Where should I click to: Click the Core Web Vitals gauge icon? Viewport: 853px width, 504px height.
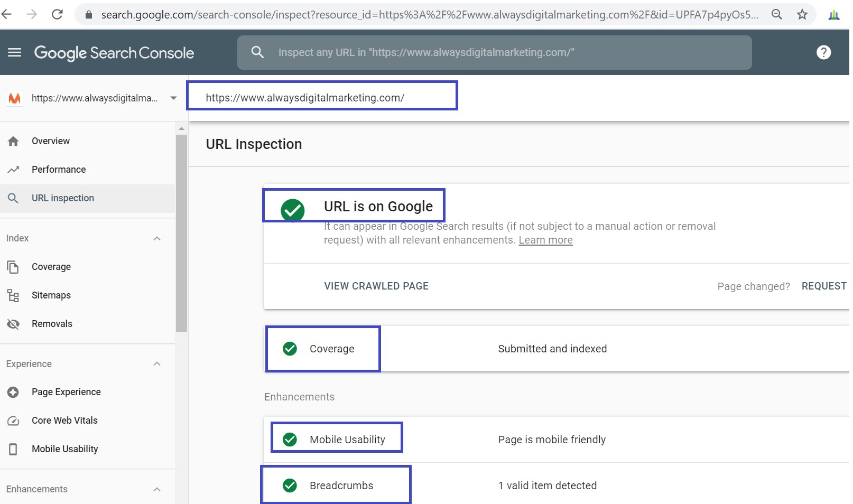click(x=13, y=421)
